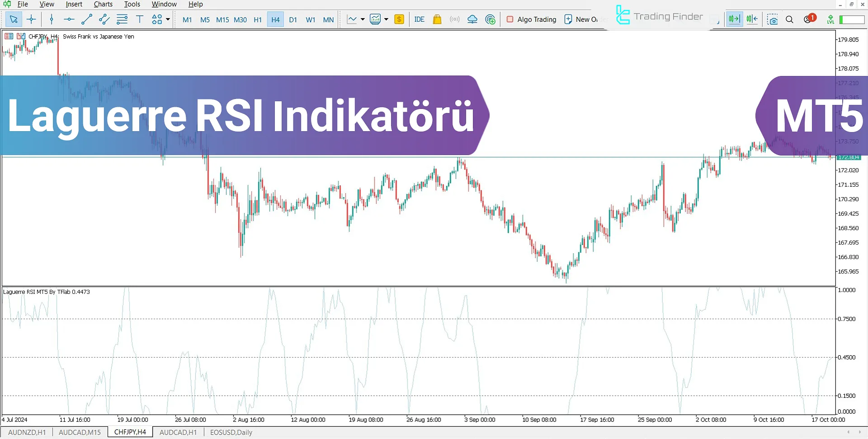Activate the crosshair tool
Image resolution: width=868 pixels, height=439 pixels.
[x=31, y=19]
